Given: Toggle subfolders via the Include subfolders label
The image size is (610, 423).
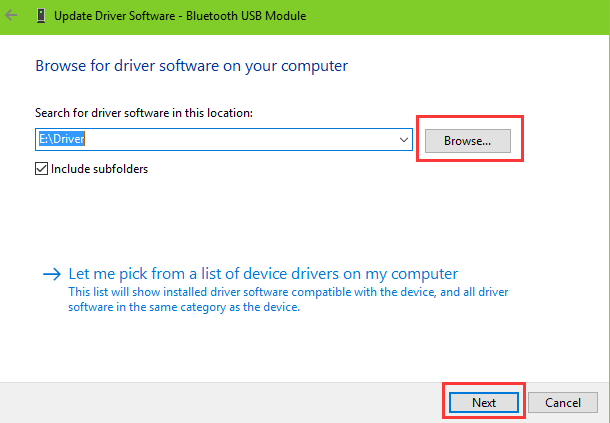Looking at the screenshot, I should [x=99, y=169].
